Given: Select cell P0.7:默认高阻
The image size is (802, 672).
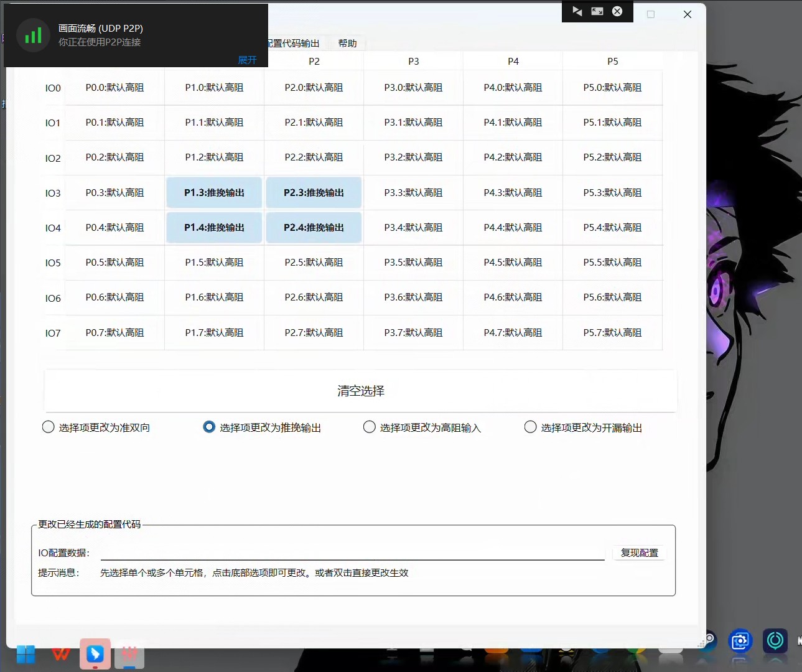Looking at the screenshot, I should point(114,333).
